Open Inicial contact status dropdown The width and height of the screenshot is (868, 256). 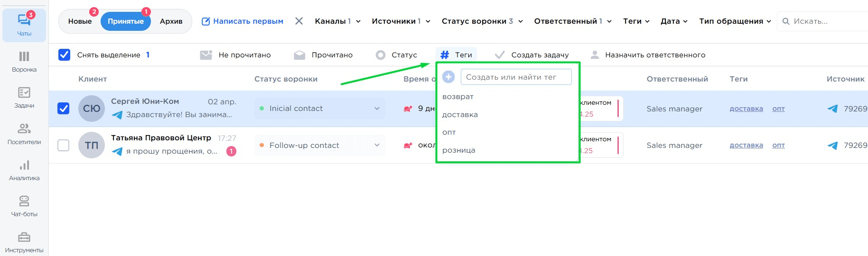(320, 109)
